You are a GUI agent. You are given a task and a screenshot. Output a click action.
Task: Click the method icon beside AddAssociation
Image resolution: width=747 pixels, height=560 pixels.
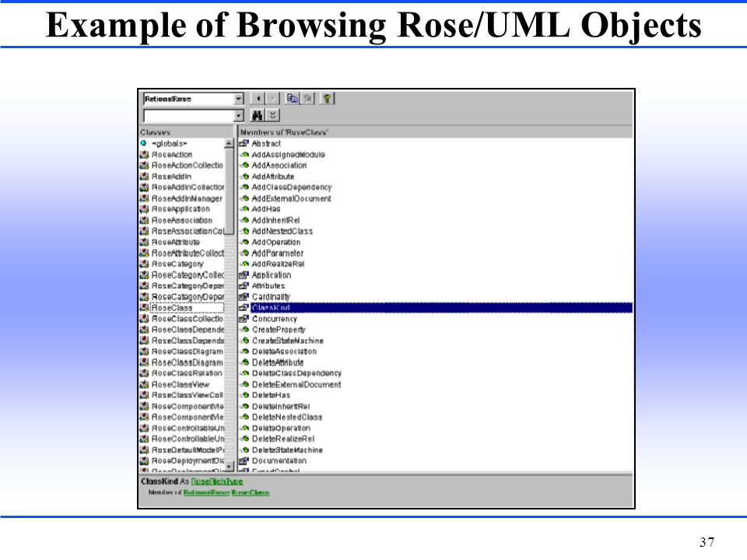click(244, 165)
